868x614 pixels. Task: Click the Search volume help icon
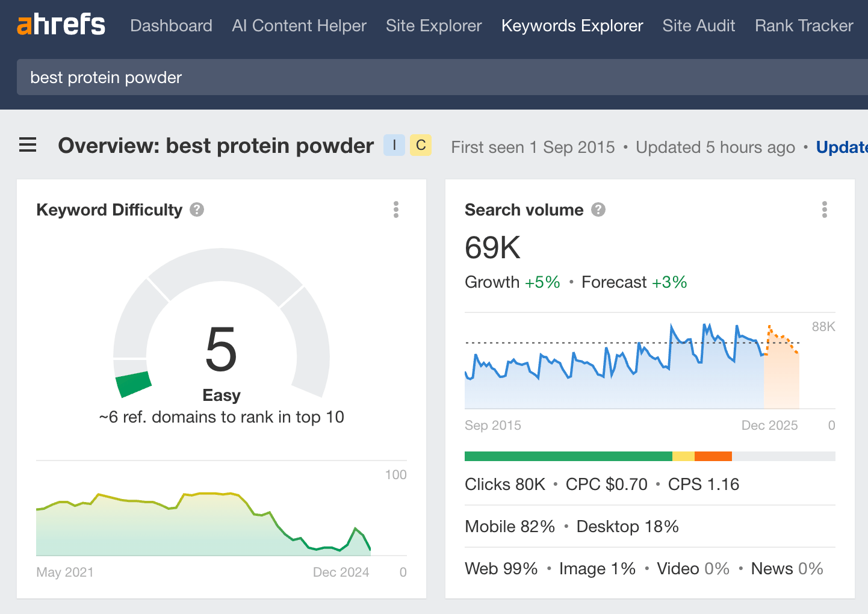[x=598, y=209]
